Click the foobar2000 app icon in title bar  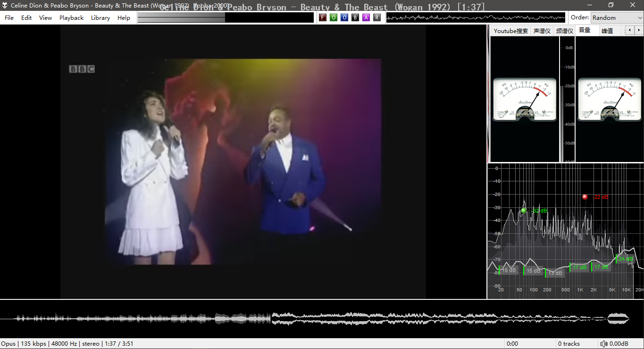click(5, 5)
